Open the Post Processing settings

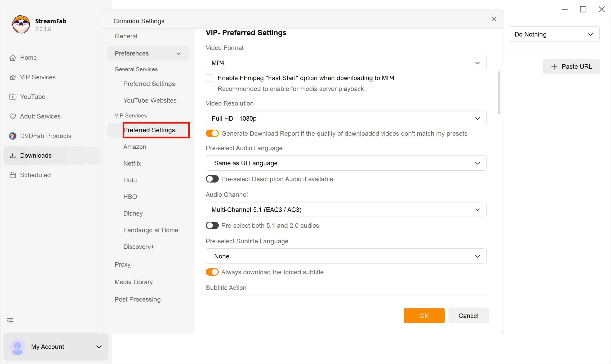point(137,299)
